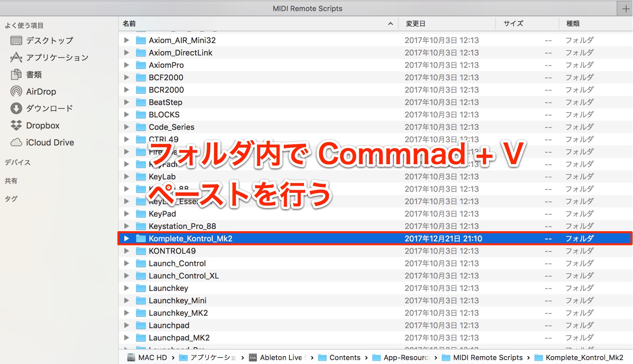This screenshot has height=364, width=633.
Task: Select the BeatStep folder name
Action: click(x=165, y=102)
